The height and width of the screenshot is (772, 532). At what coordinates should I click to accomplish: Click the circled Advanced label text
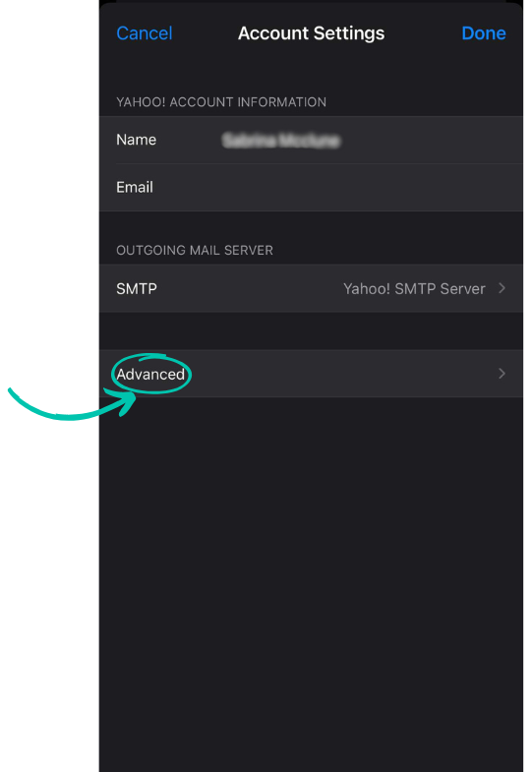pyautogui.click(x=150, y=374)
